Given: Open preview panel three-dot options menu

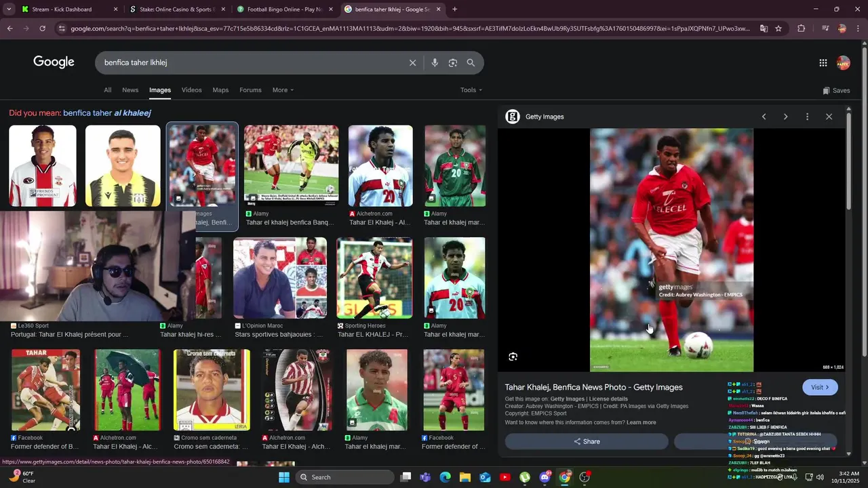Looking at the screenshot, I should tap(807, 117).
